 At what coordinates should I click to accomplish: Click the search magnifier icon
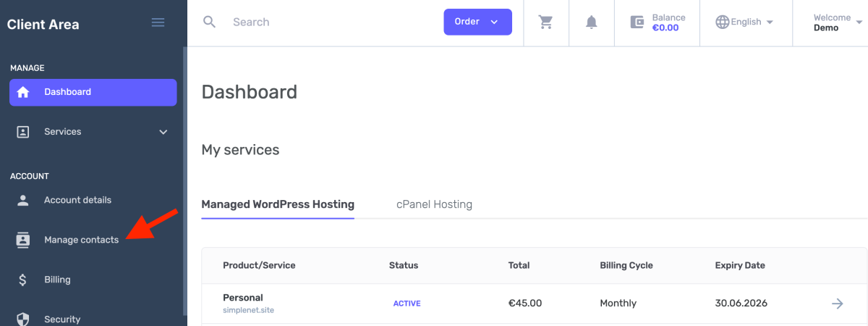(210, 22)
